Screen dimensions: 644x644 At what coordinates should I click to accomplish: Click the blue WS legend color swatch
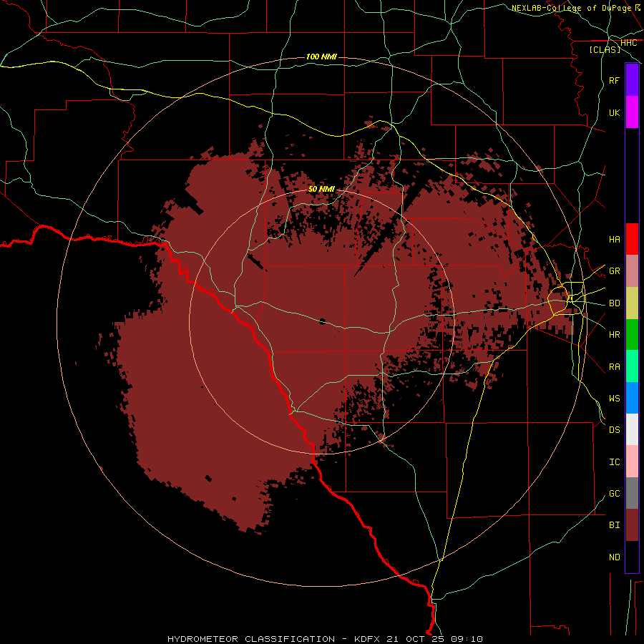(632, 398)
